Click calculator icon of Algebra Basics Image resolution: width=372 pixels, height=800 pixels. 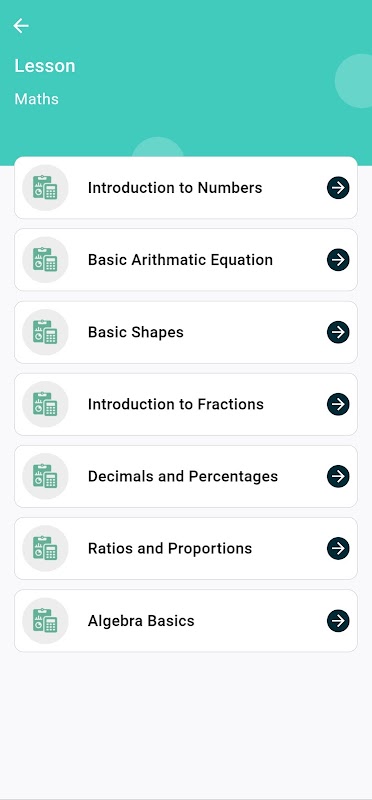[45, 621]
